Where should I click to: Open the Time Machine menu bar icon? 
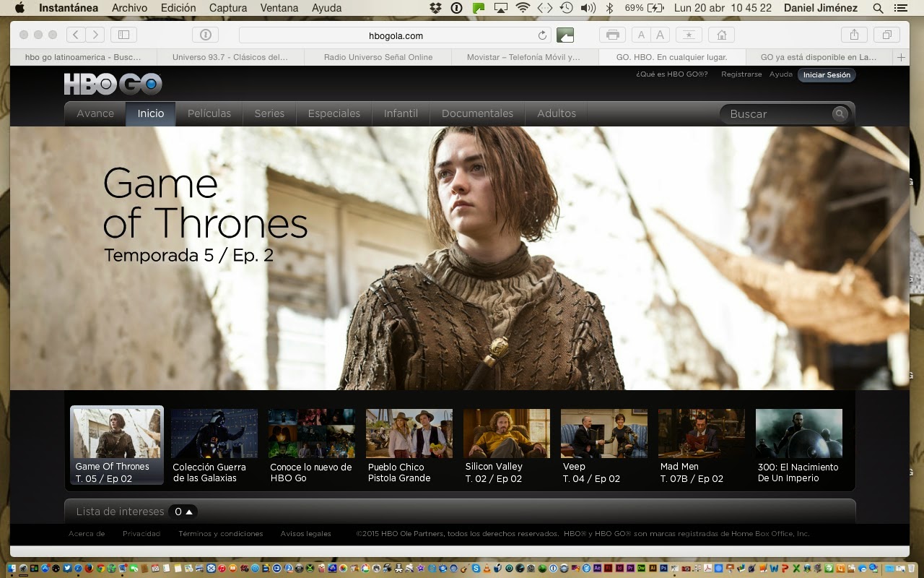click(567, 8)
